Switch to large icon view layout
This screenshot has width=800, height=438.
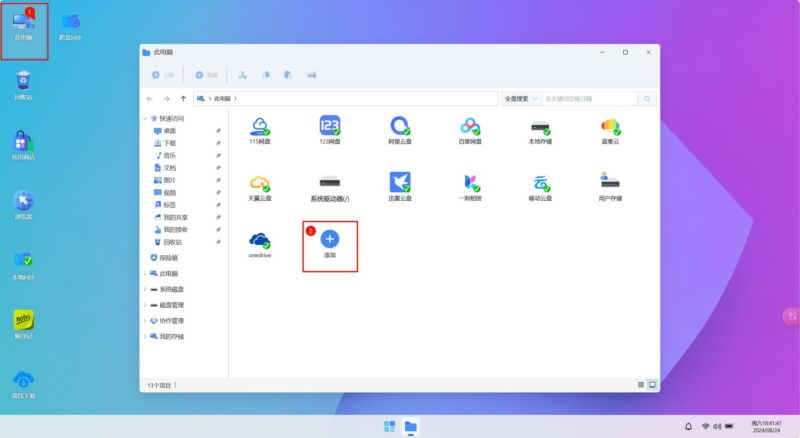652,384
